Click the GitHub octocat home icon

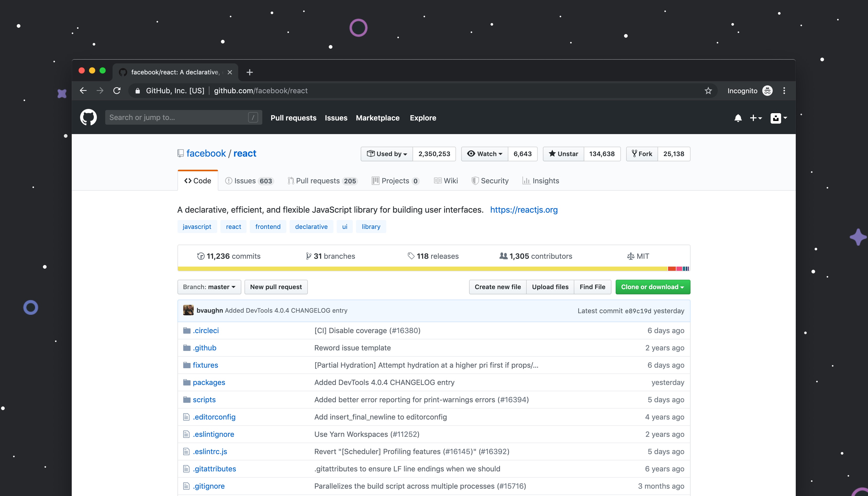(x=89, y=117)
